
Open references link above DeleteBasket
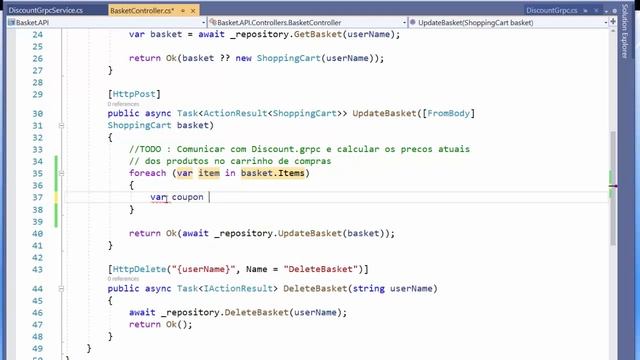pos(123,279)
